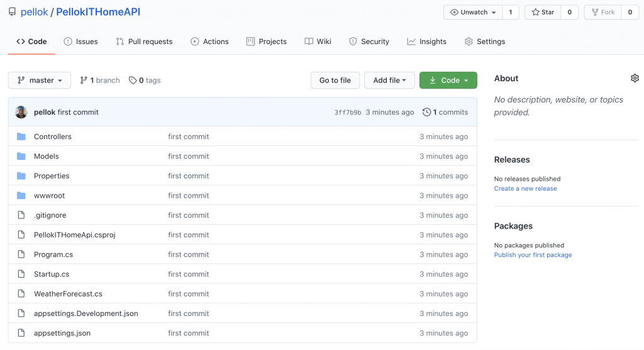The image size is (644, 350).
Task: Click the first commit message in header row
Action: [78, 112]
